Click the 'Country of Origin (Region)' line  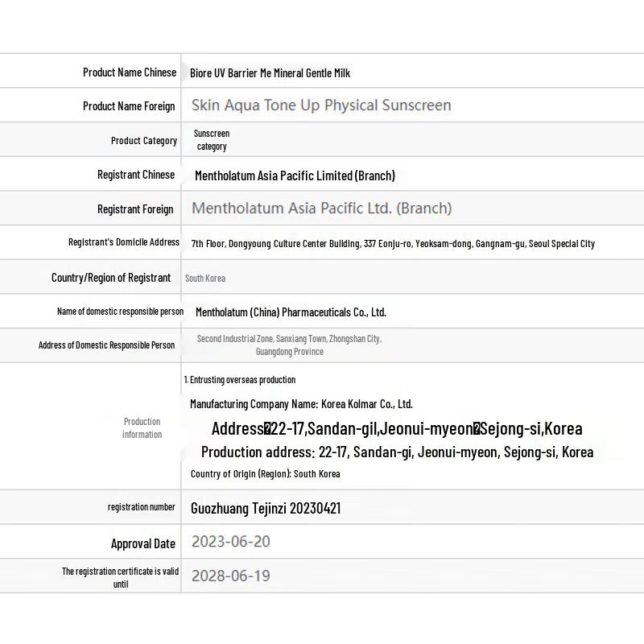pos(265,474)
